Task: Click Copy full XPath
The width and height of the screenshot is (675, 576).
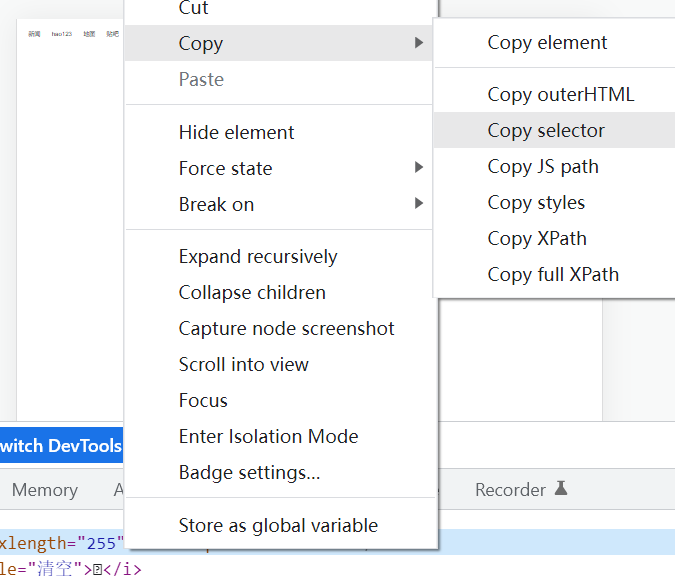Action: (553, 275)
